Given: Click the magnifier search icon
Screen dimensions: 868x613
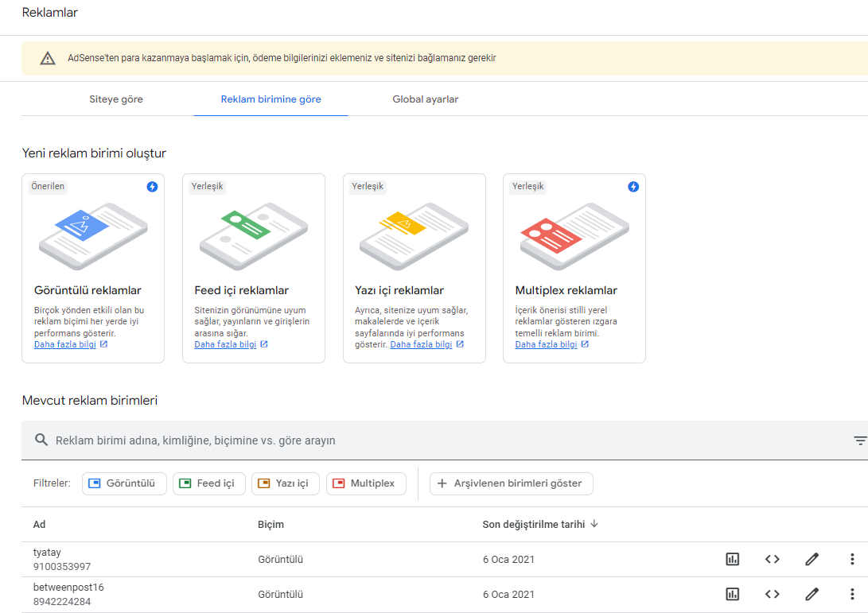Looking at the screenshot, I should tap(41, 440).
